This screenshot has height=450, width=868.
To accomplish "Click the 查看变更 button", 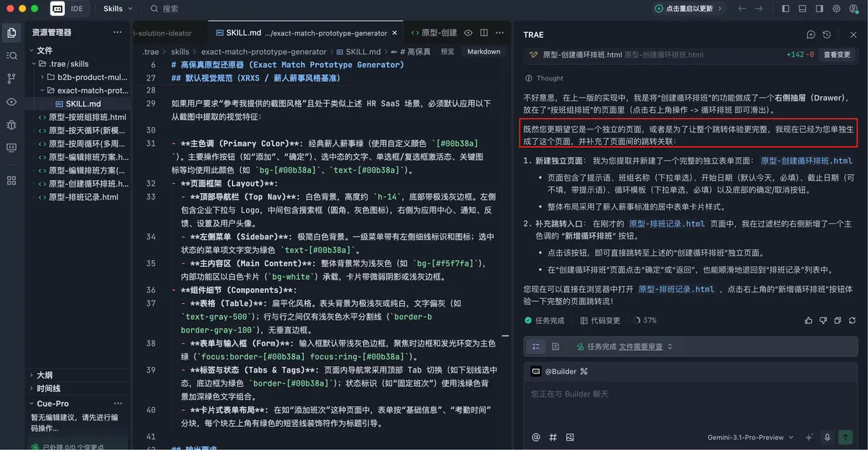I will [x=837, y=54].
